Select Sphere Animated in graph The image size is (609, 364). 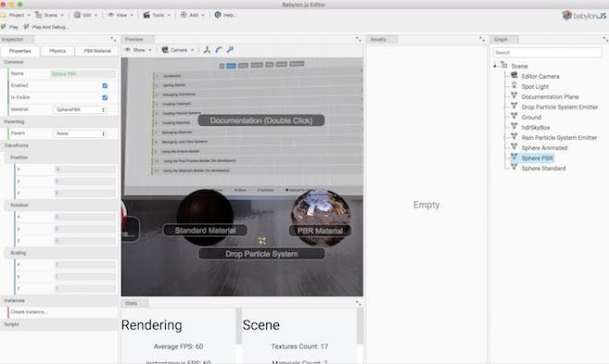544,148
